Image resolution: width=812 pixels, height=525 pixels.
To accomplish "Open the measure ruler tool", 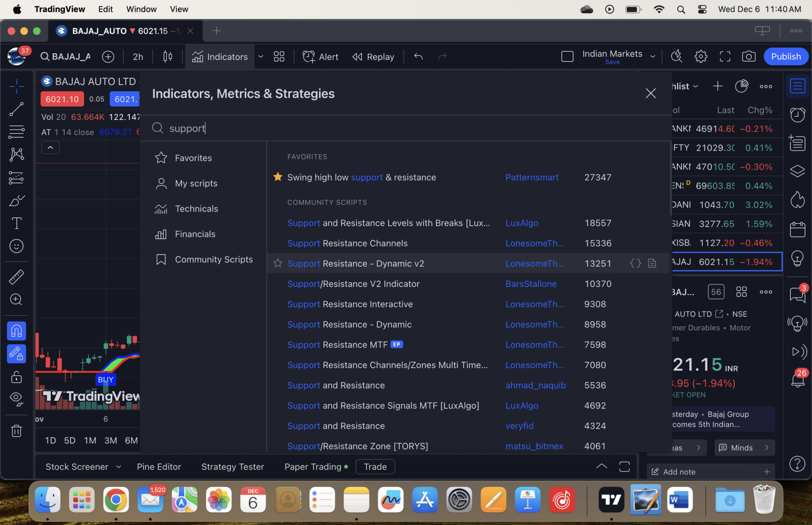I will pyautogui.click(x=16, y=277).
